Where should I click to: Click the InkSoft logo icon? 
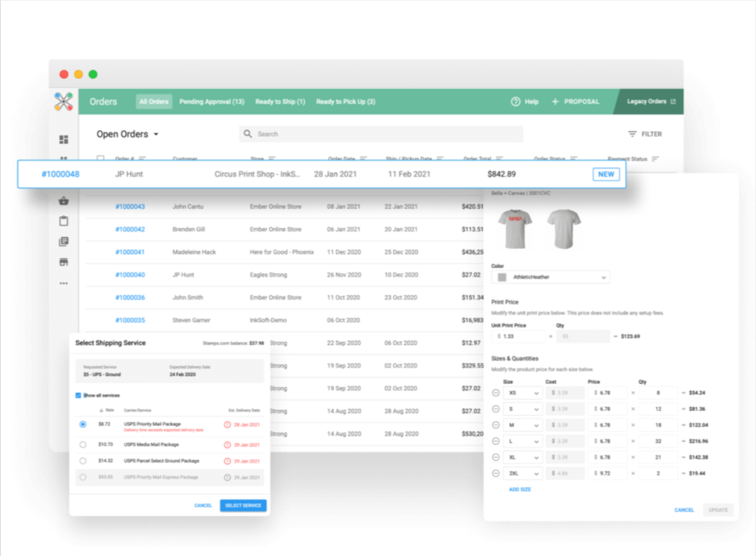[63, 102]
